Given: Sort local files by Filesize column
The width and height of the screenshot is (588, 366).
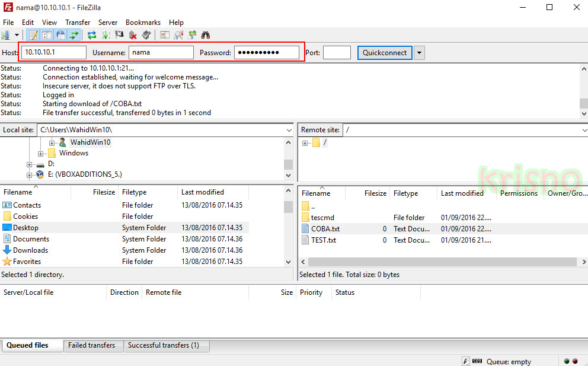Looking at the screenshot, I should coord(104,192).
